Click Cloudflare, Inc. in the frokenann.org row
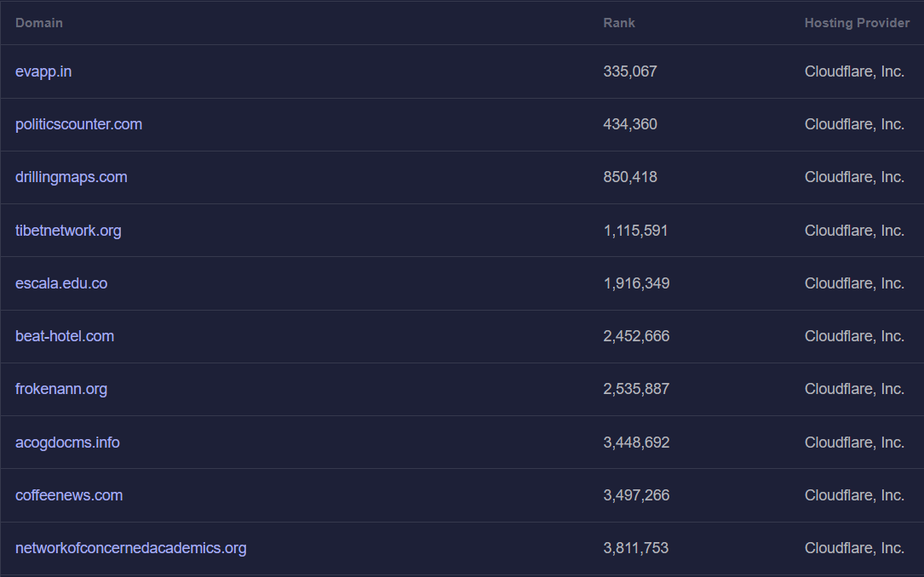 click(854, 389)
